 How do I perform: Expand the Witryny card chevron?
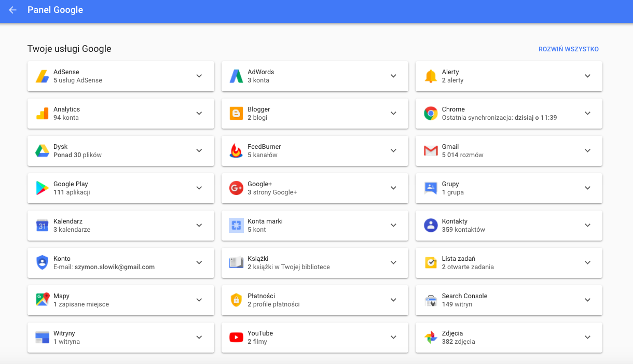[x=199, y=338]
